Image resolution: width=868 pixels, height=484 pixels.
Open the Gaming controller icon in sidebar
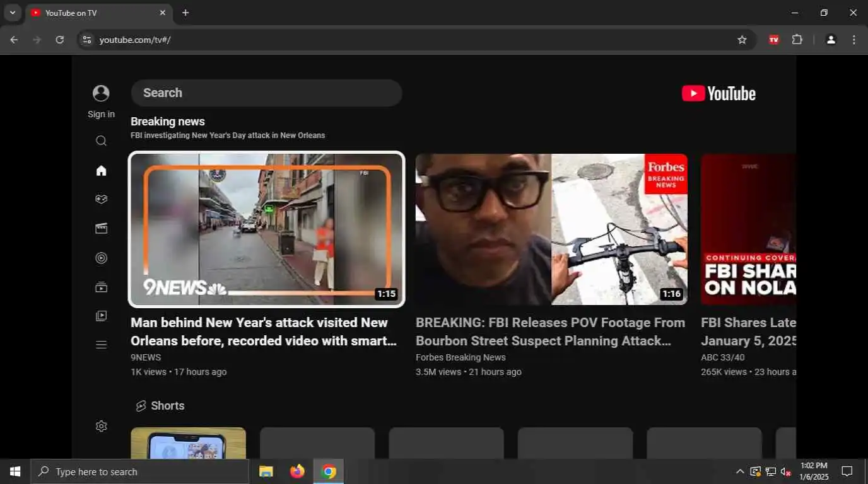click(101, 199)
